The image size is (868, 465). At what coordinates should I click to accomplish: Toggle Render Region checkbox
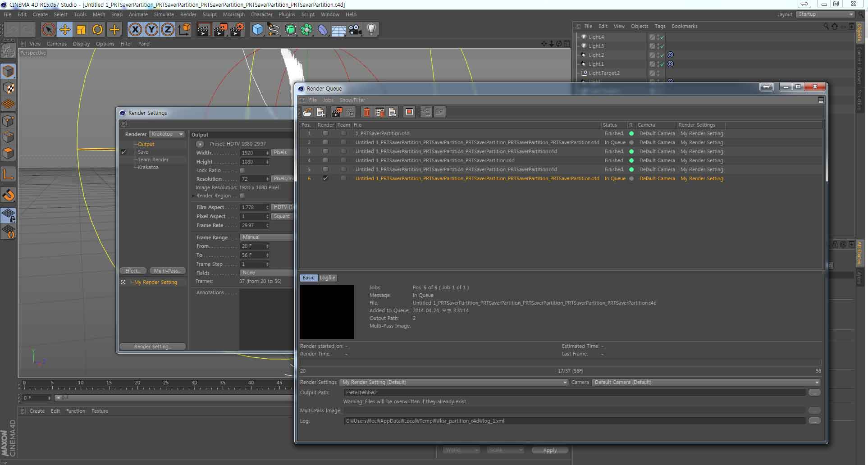(242, 196)
